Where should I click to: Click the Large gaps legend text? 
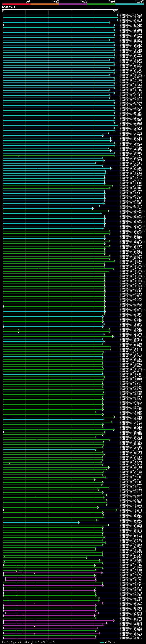(28, 642)
